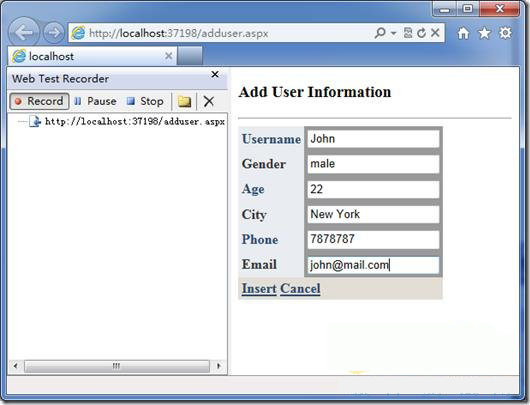530x405 pixels.
Task: Delete recorded request using X toolbar icon
Action: [209, 101]
